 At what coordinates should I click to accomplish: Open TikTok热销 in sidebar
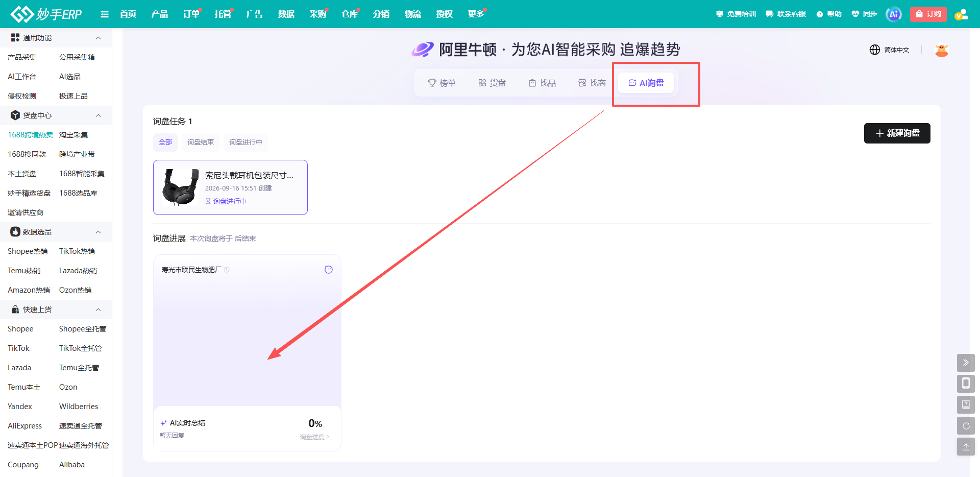point(77,251)
